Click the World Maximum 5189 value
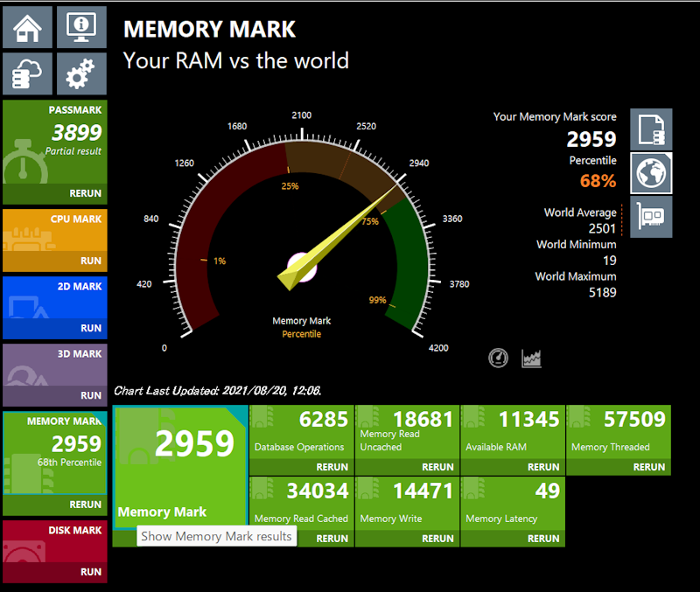 [602, 292]
